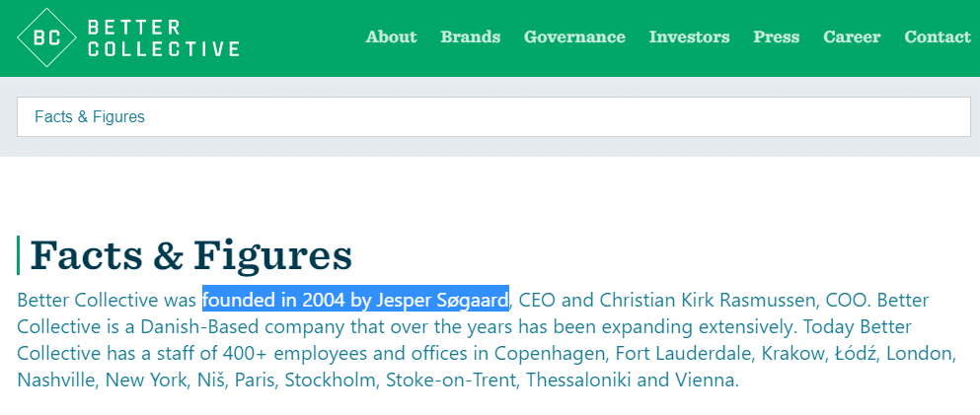980x415 pixels.
Task: Select the Press nav item
Action: tap(776, 37)
